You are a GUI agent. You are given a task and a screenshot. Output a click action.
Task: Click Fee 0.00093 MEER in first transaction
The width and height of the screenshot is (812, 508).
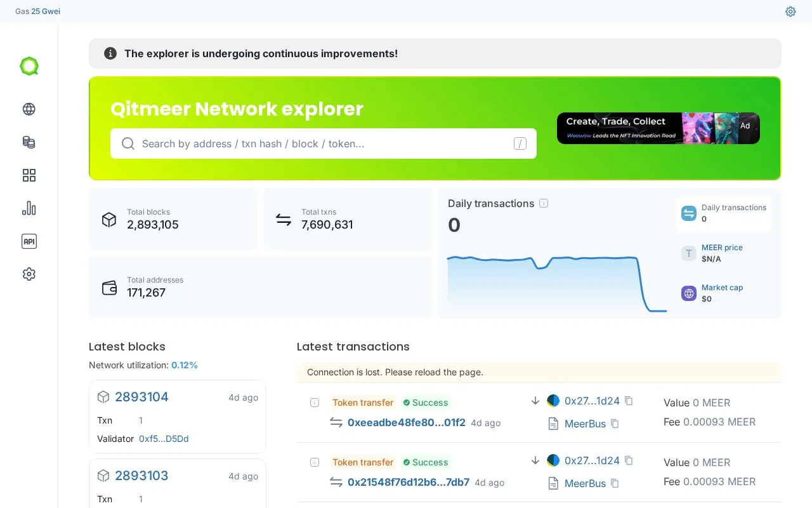tap(709, 422)
